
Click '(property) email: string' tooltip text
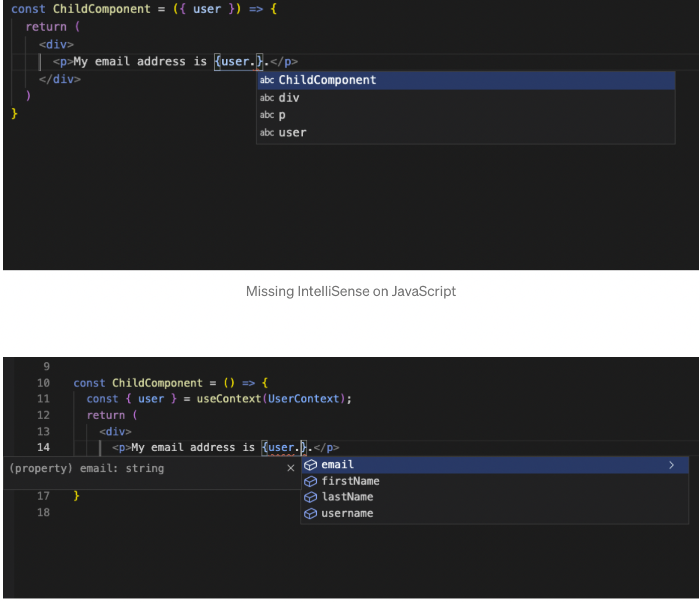(x=86, y=468)
